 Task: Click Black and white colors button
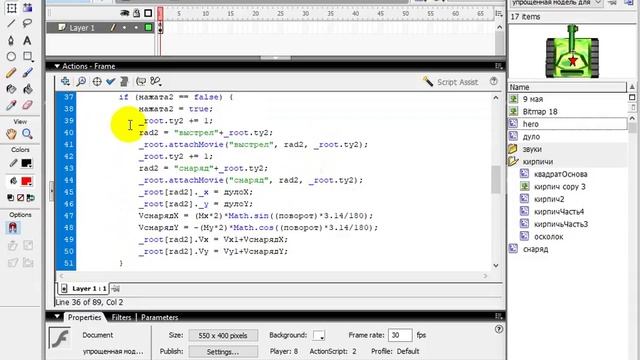click(11, 198)
